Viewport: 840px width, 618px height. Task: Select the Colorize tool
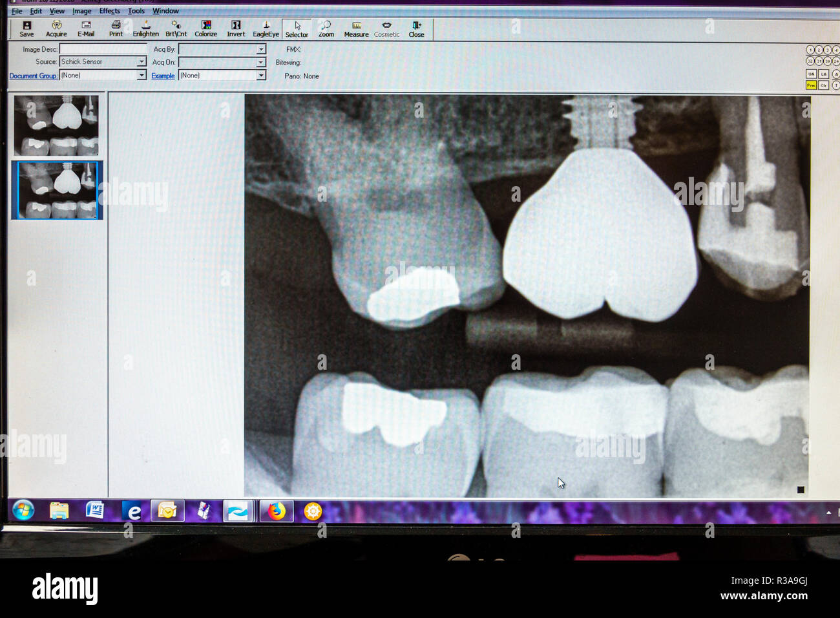click(206, 29)
